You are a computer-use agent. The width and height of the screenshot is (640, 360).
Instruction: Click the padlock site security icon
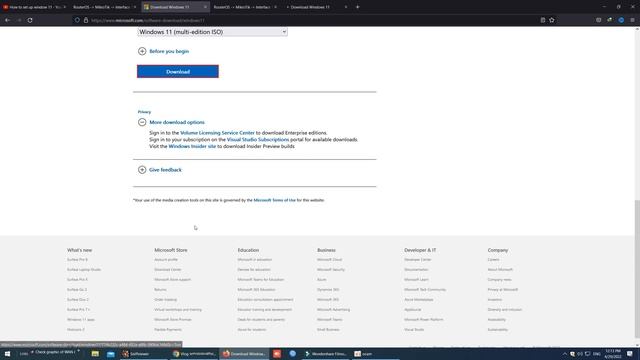[x=86, y=20]
